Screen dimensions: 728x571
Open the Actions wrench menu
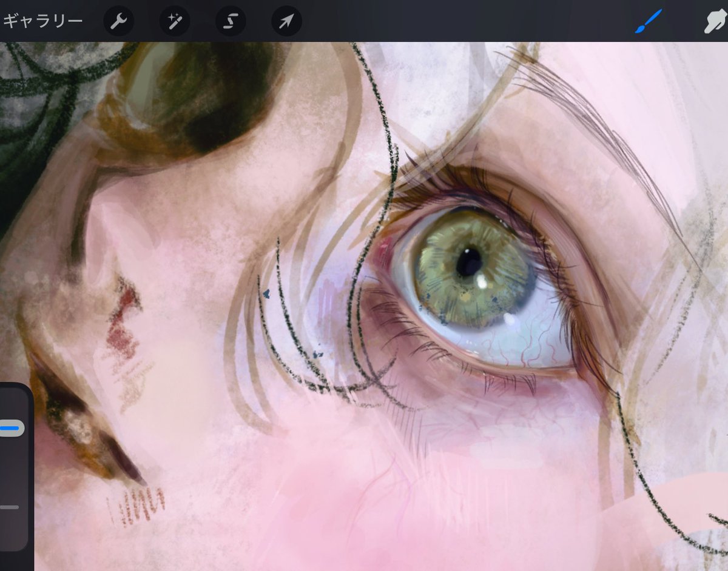coord(118,21)
